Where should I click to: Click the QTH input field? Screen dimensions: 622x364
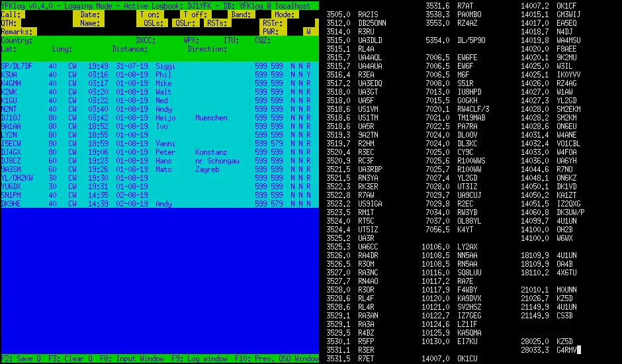click(x=47, y=23)
